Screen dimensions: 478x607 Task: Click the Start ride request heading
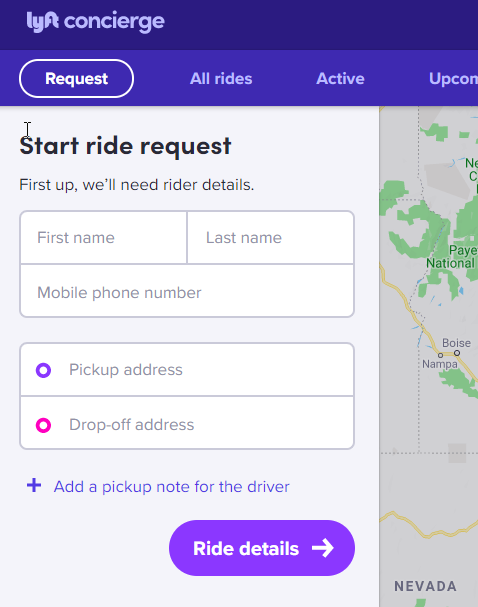(125, 146)
